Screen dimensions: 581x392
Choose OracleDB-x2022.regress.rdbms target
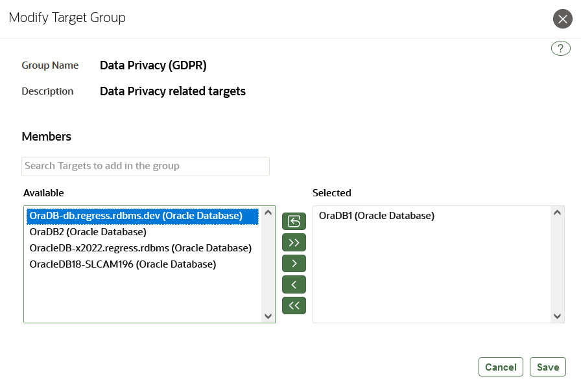(x=141, y=248)
